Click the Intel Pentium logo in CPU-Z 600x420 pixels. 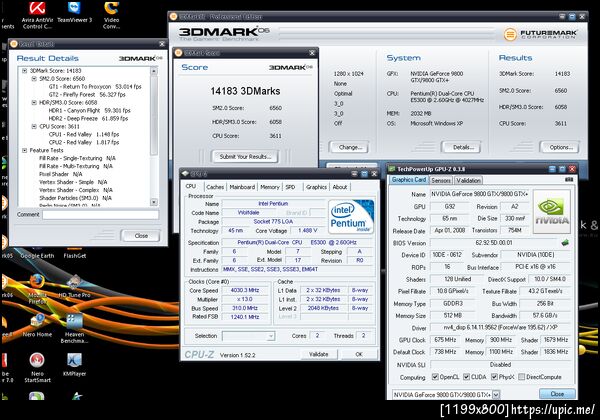point(351,217)
